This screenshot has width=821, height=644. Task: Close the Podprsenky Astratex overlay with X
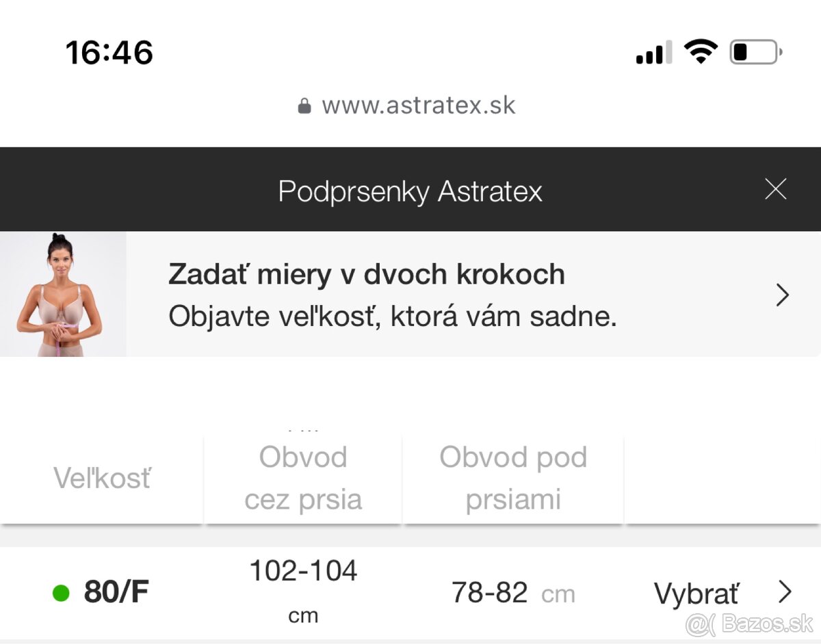(774, 189)
